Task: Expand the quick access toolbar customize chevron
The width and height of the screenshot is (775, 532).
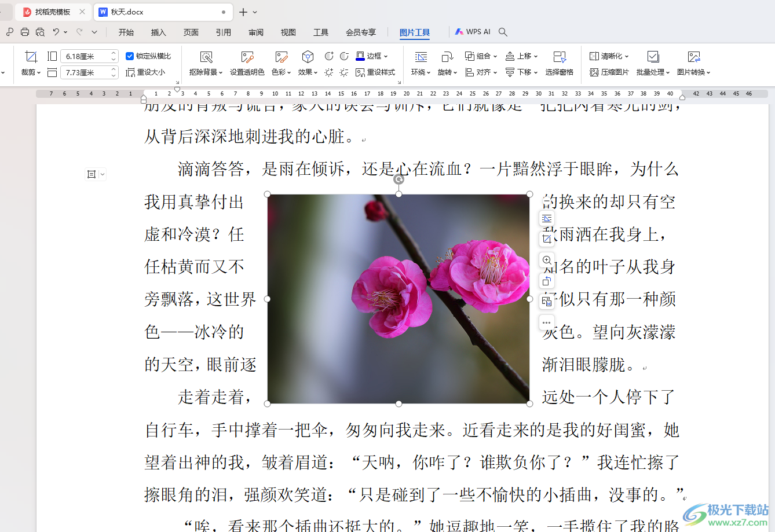Action: tap(94, 32)
